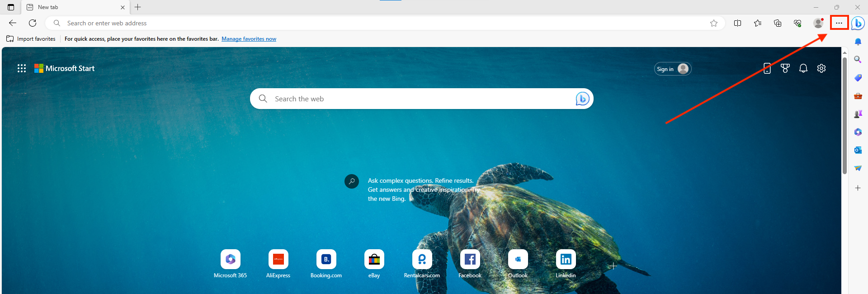This screenshot has width=868, height=294.
Task: Click the Manage favorites now link
Action: coord(249,39)
